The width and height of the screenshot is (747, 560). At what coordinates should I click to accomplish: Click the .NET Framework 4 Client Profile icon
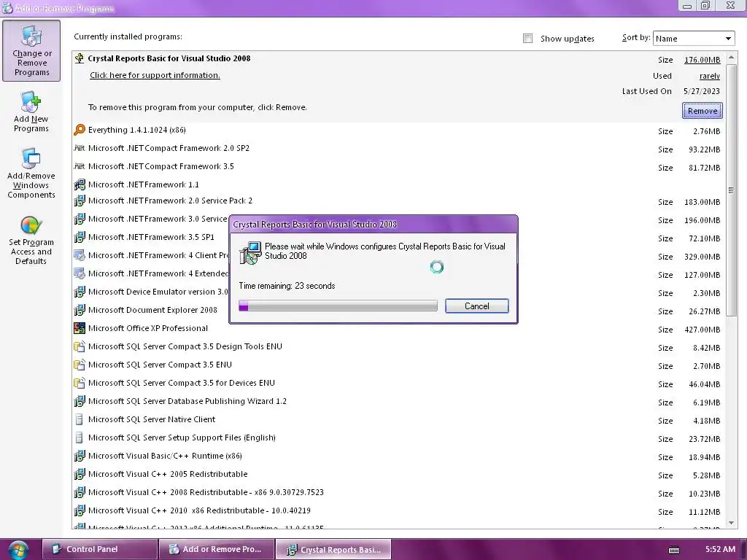pos(80,255)
